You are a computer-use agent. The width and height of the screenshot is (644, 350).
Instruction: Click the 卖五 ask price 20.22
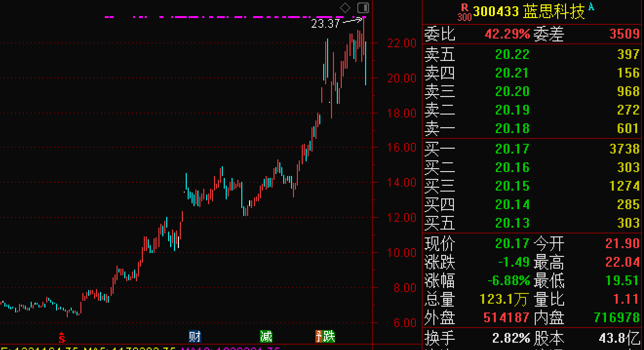point(512,55)
